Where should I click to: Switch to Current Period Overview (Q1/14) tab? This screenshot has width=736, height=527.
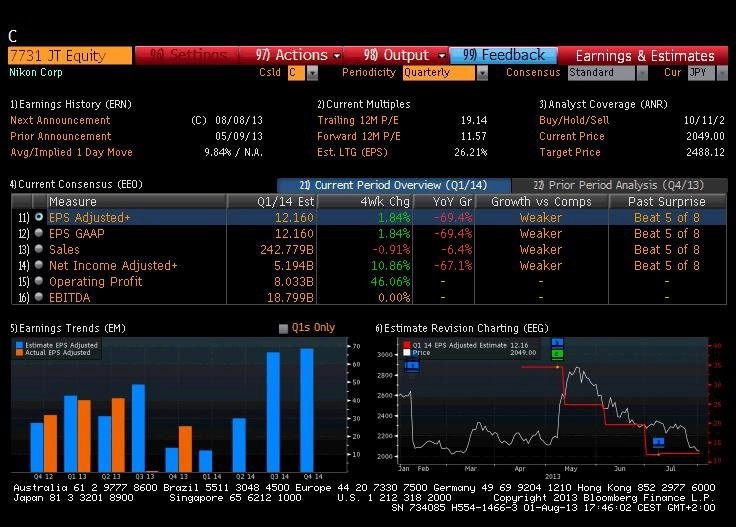coord(393,185)
